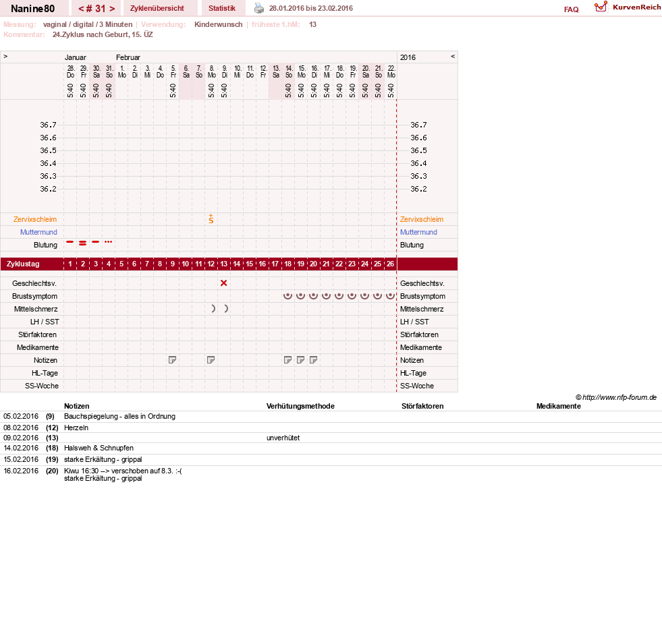Click bleeding mark on cycle day 3
Image resolution: width=662 pixels, height=644 pixels.
(x=95, y=242)
